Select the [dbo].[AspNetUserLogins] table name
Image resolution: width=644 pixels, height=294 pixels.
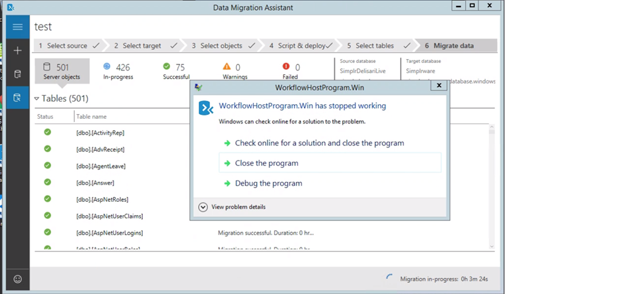click(x=110, y=233)
